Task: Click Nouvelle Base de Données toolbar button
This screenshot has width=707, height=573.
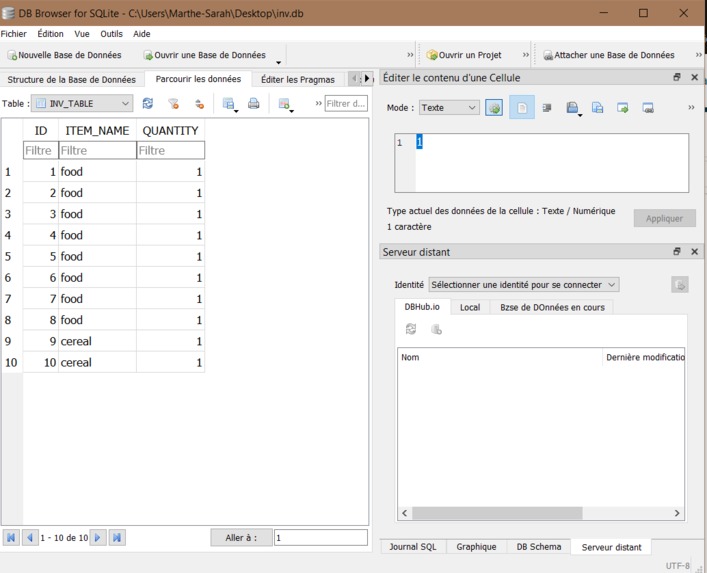Action: coord(64,55)
